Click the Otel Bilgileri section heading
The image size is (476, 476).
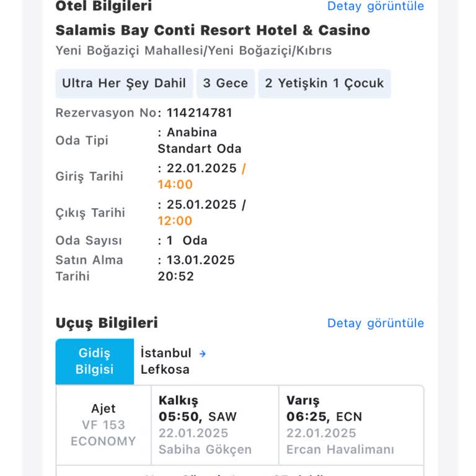[104, 6]
